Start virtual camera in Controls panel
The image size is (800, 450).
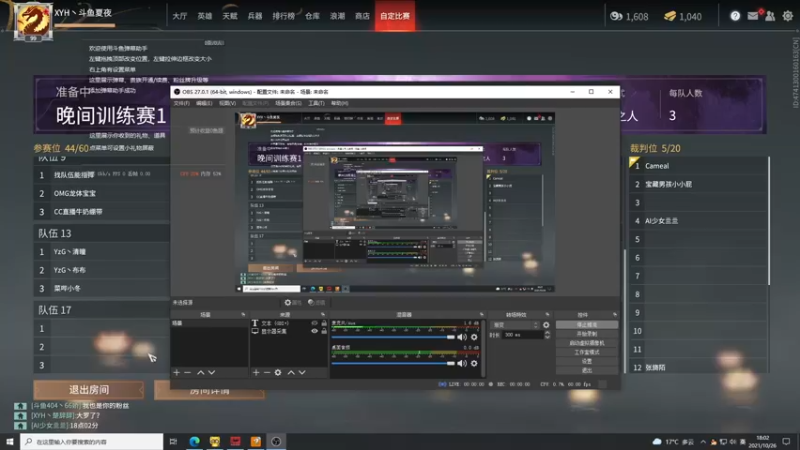587,343
